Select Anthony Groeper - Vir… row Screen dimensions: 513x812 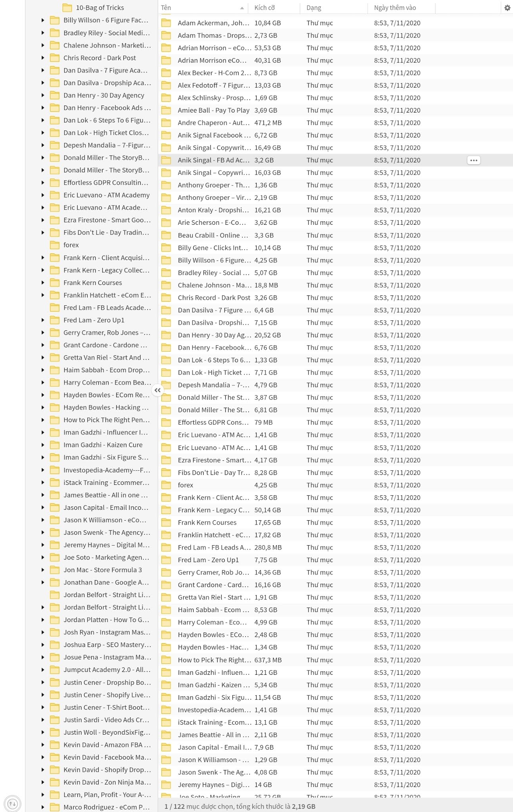[335, 197]
